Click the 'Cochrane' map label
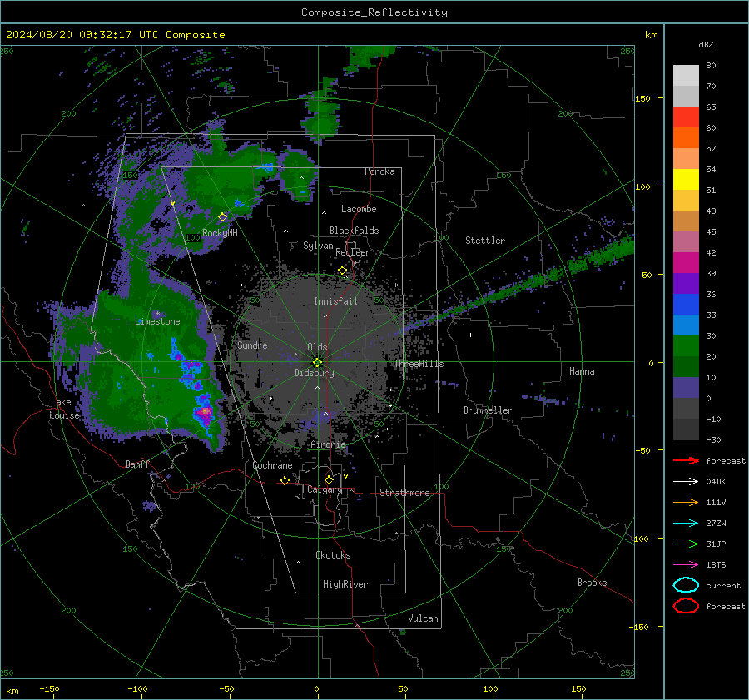The width and height of the screenshot is (749, 700). tap(272, 465)
